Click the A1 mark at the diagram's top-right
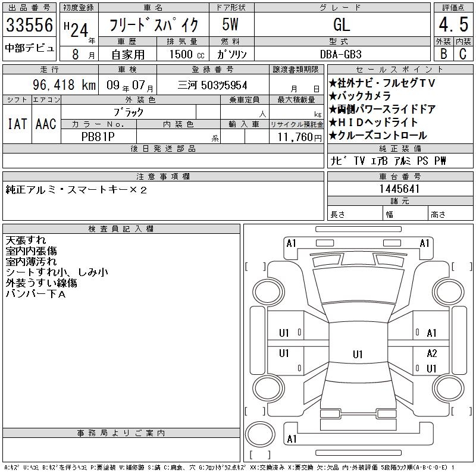Viewport: 476px width, 476px height. [424, 243]
